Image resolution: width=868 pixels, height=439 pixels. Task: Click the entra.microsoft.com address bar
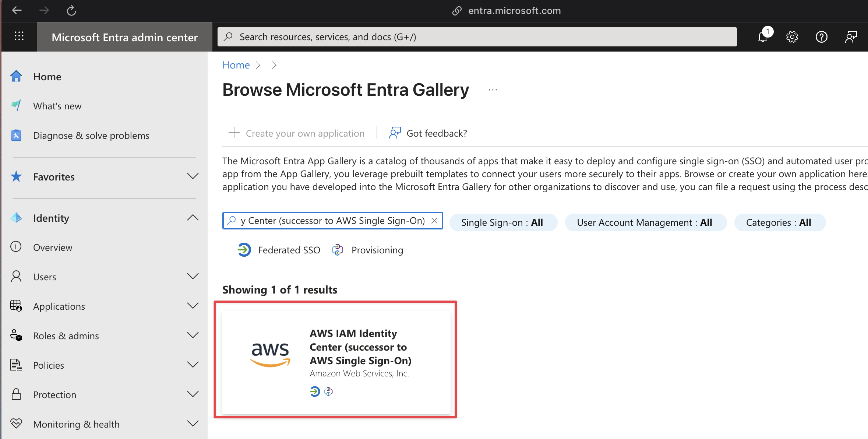507,11
